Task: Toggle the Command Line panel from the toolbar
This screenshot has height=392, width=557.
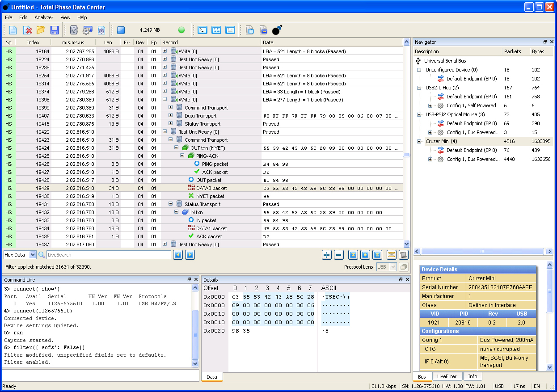Action: coord(203,30)
